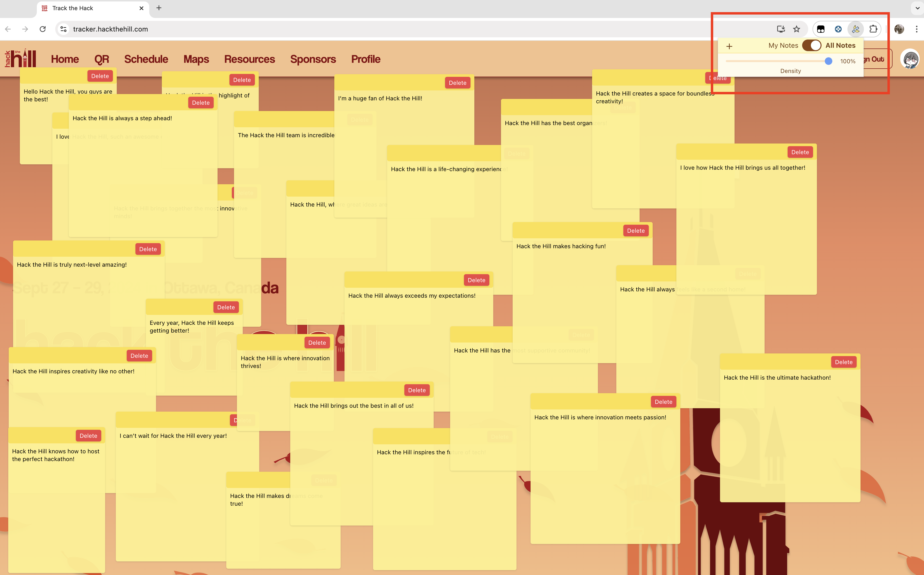Open the Chrome profile avatar menu
This screenshot has height=575, width=924.
point(899,29)
